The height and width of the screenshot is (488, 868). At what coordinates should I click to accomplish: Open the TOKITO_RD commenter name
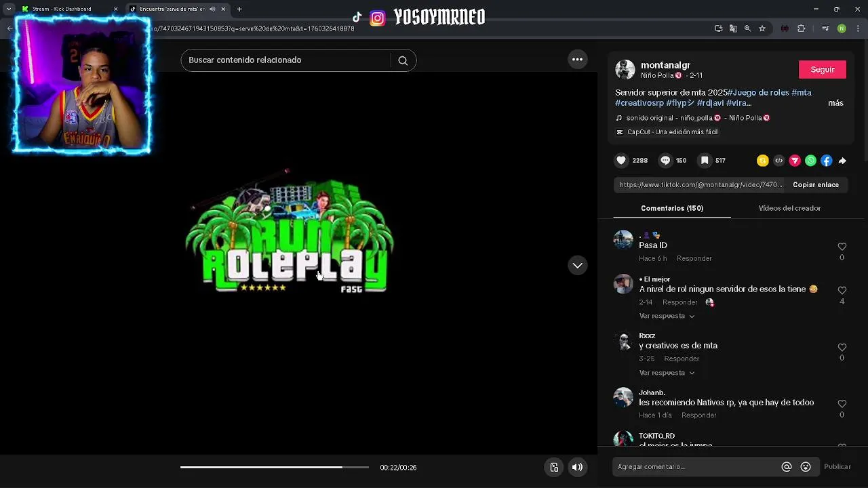coord(656,436)
